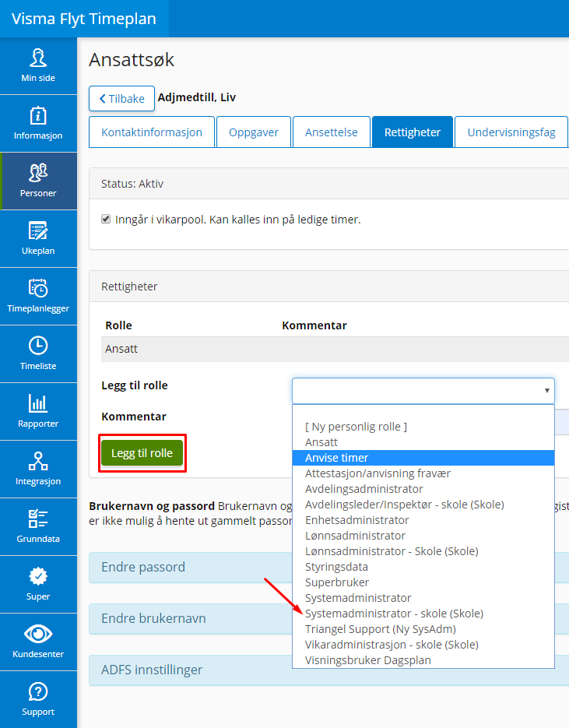Viewport: 569px width, 728px height.
Task: Choose Ansatt in the role list
Action: click(423, 442)
